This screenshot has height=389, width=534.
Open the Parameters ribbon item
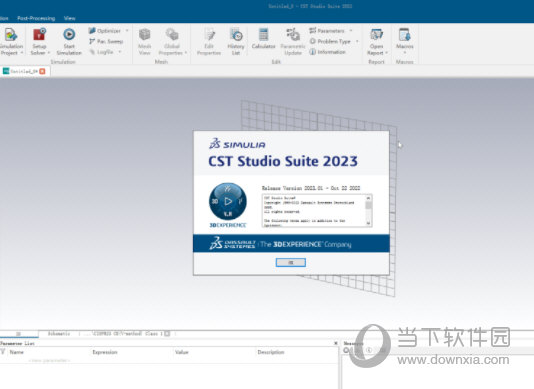click(x=327, y=31)
